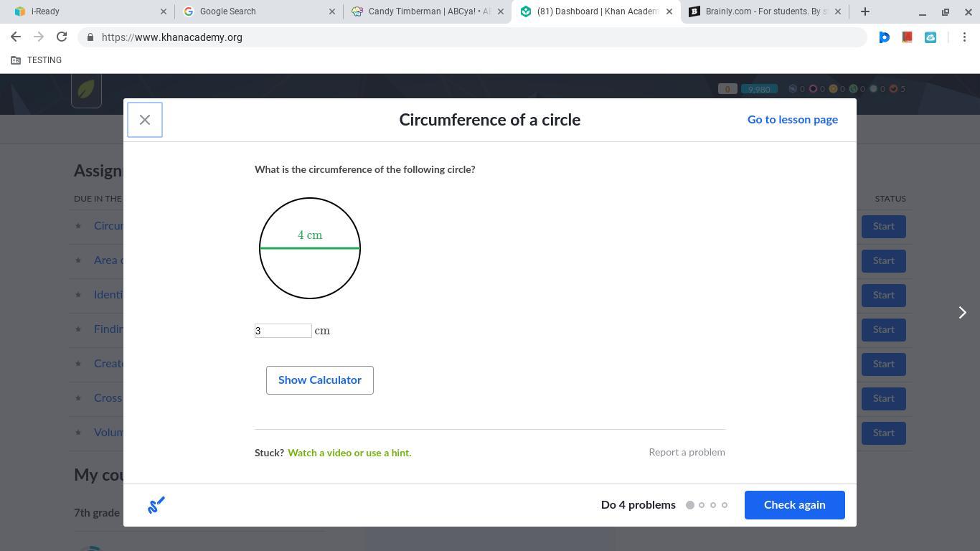Open the scratchpad pencil tool
980x551 pixels.
click(x=156, y=505)
